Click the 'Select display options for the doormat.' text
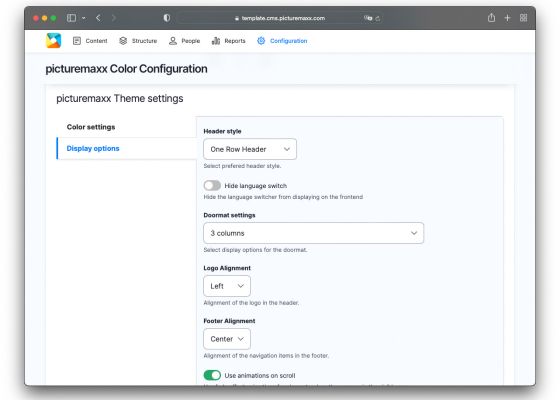Viewport: 560px width, 400px height. [255, 250]
